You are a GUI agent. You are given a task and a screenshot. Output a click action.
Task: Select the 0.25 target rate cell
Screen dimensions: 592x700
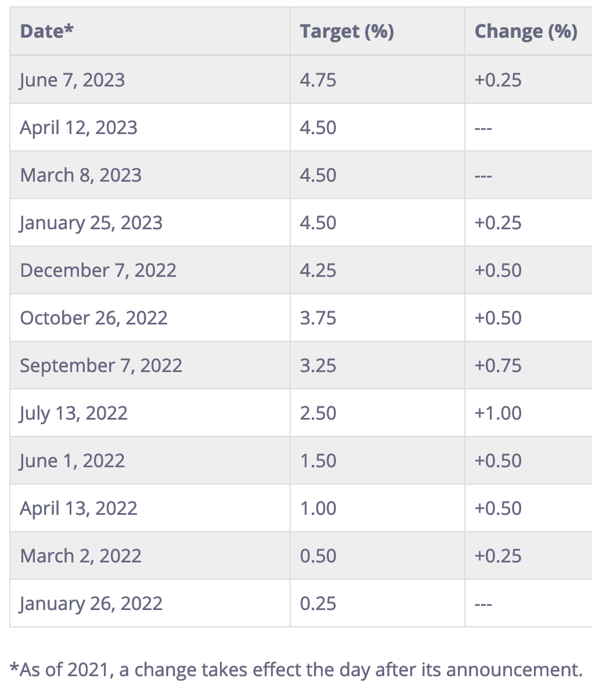tap(377, 604)
